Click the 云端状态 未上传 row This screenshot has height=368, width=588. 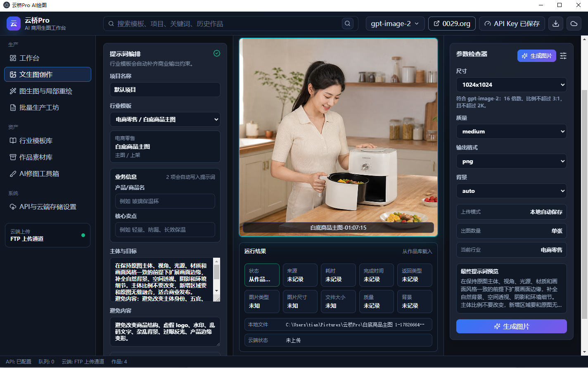point(338,340)
